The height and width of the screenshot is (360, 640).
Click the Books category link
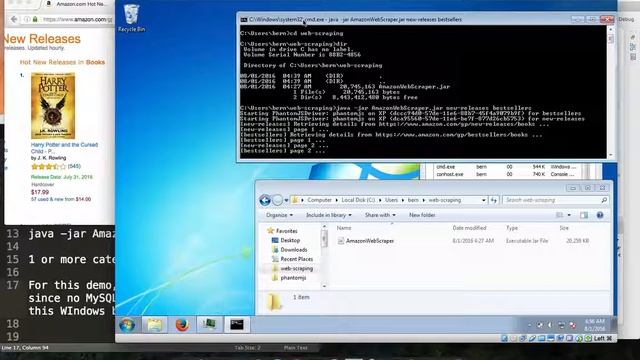point(95,62)
